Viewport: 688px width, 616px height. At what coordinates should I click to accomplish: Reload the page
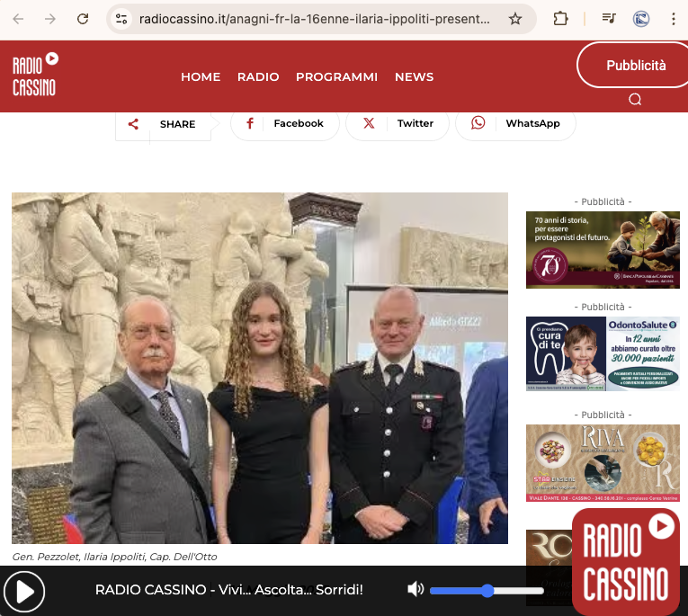point(83,19)
